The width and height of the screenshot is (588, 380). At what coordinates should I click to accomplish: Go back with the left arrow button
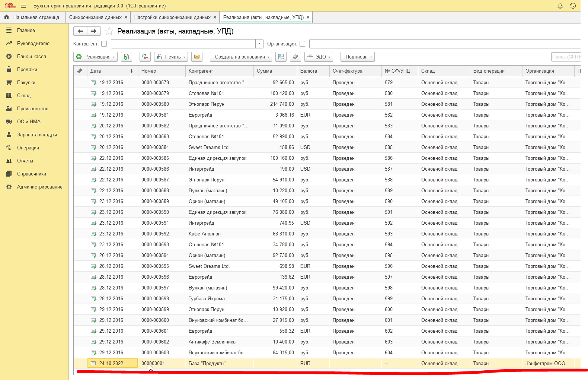[80, 31]
